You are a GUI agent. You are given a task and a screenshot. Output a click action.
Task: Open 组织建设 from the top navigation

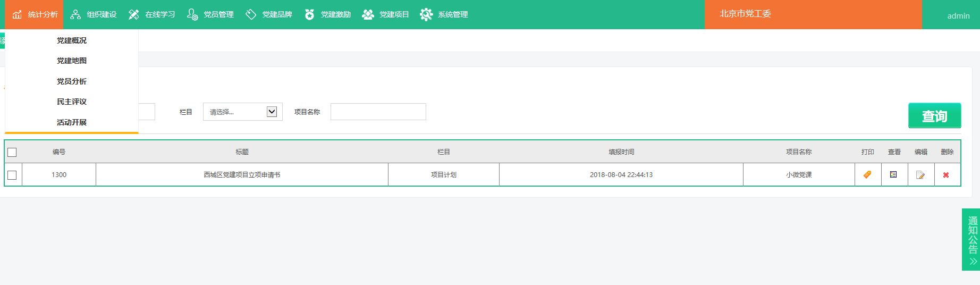pos(94,14)
